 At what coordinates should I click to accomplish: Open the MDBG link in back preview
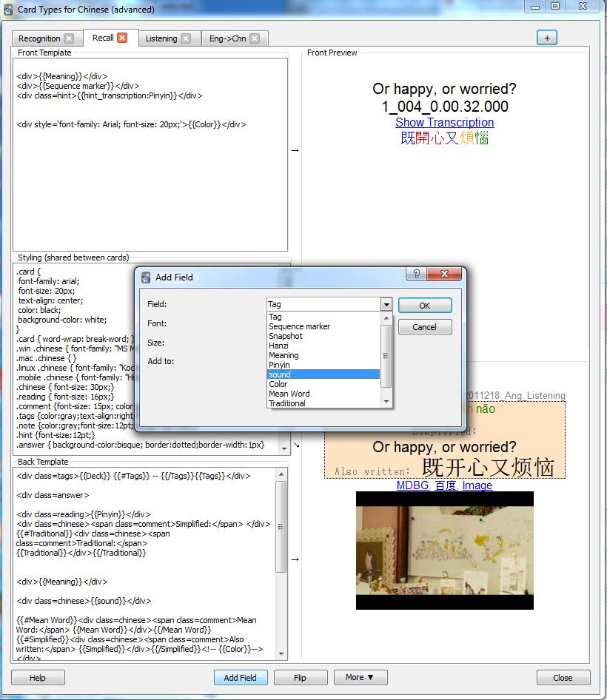412,485
